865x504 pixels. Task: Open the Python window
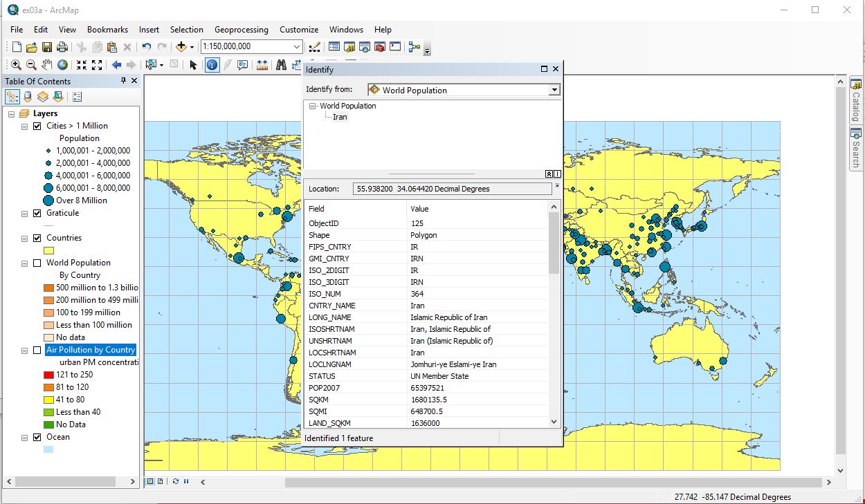[x=395, y=47]
